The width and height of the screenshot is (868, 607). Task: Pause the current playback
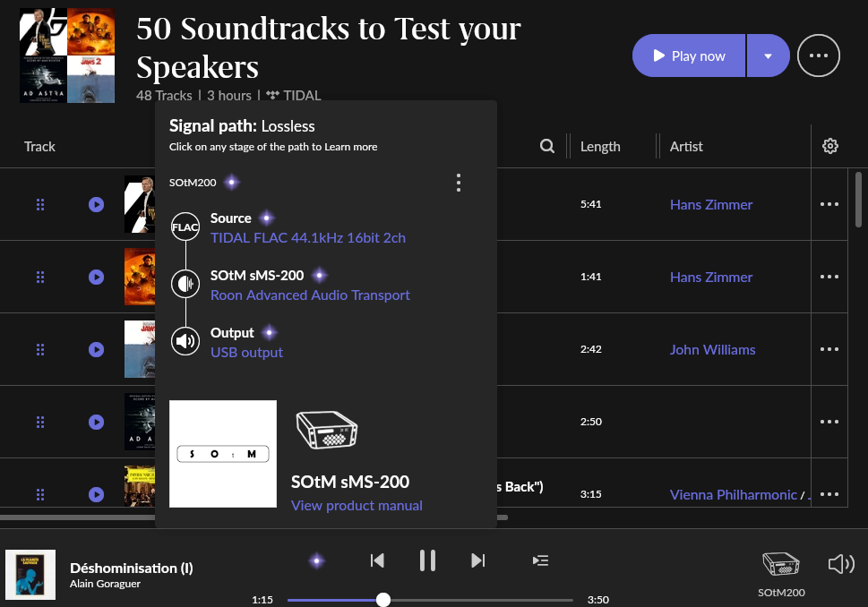pyautogui.click(x=427, y=560)
